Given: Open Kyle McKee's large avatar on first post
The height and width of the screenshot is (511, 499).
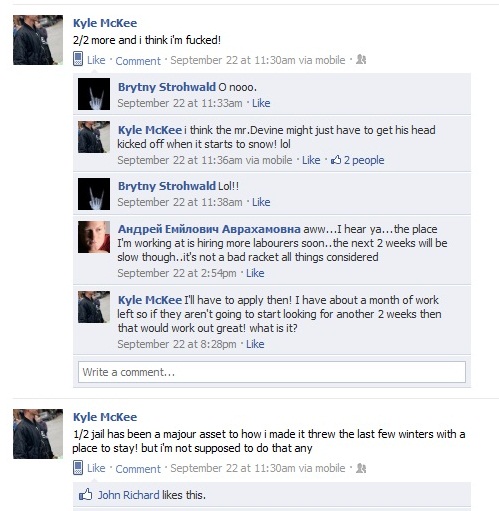Looking at the screenshot, I should pos(38,40).
